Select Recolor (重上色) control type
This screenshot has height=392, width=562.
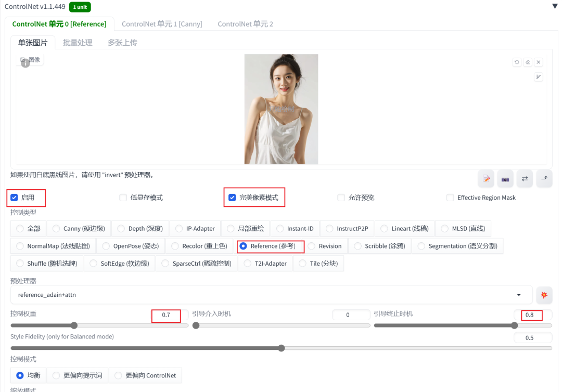click(x=200, y=246)
